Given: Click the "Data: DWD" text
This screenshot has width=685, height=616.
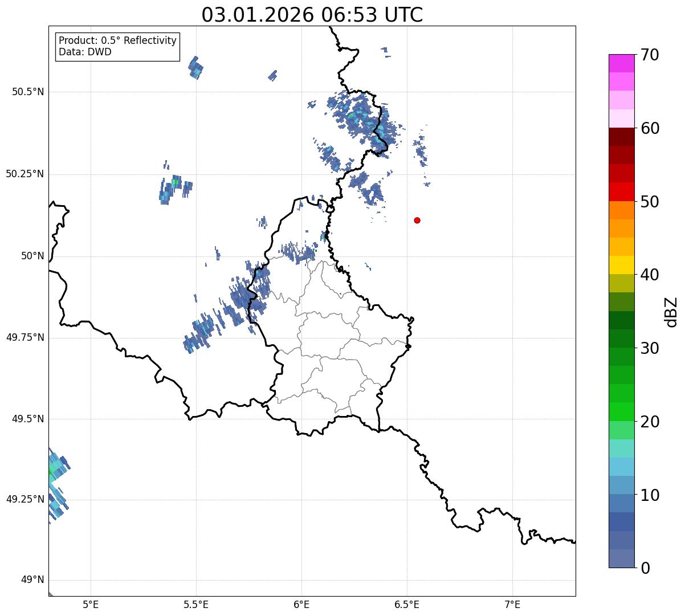Looking at the screenshot, I should pos(85,52).
